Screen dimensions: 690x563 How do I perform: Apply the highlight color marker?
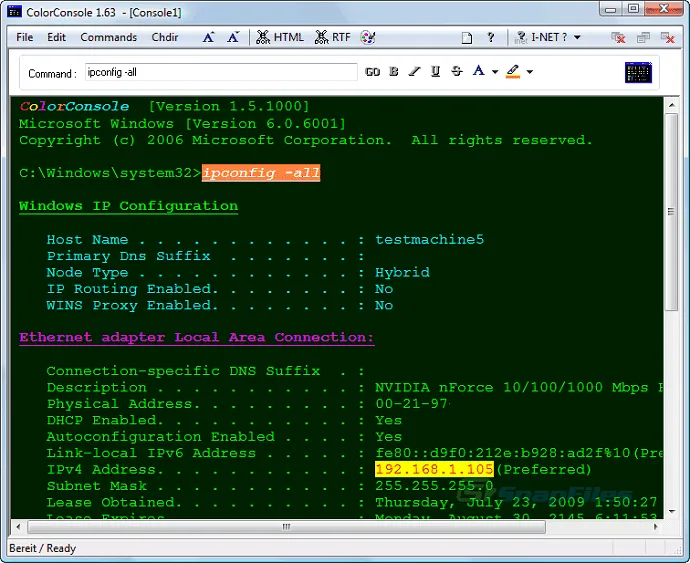coord(513,71)
